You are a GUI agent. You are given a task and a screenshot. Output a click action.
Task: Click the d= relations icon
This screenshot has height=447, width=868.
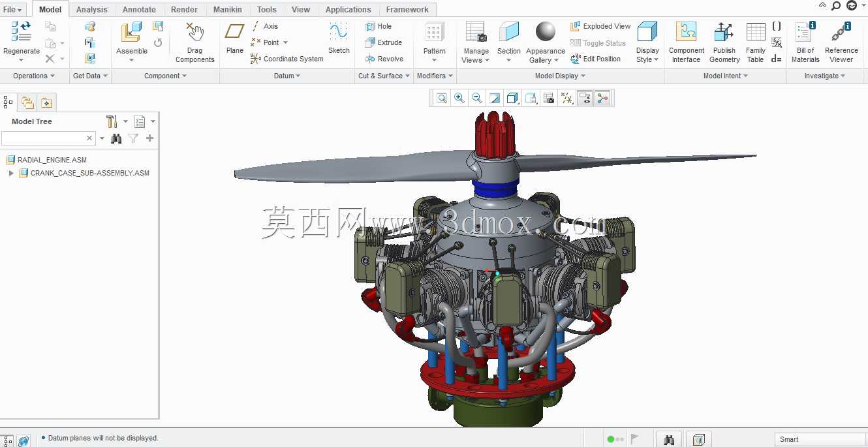(776, 59)
